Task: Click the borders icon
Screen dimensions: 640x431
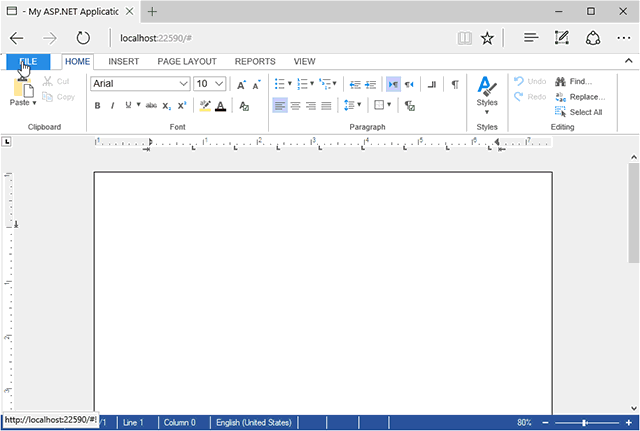Action: (379, 105)
